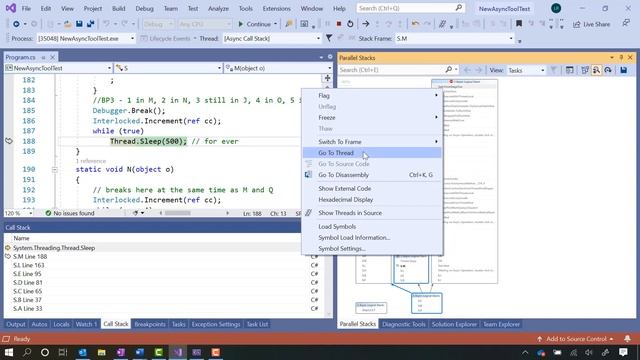Choose Load Symbols menu entry

[371, 227]
